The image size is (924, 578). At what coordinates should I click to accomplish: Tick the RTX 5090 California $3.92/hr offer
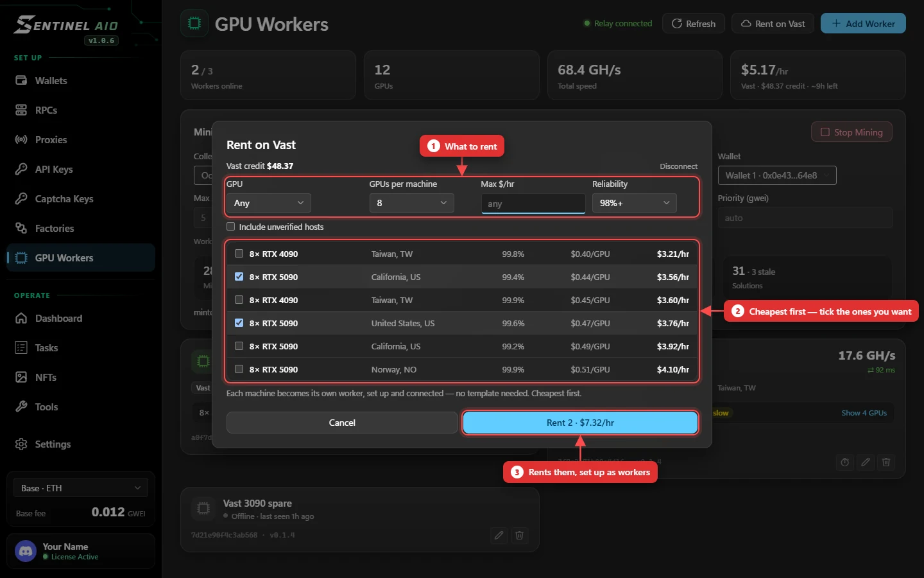(x=239, y=346)
